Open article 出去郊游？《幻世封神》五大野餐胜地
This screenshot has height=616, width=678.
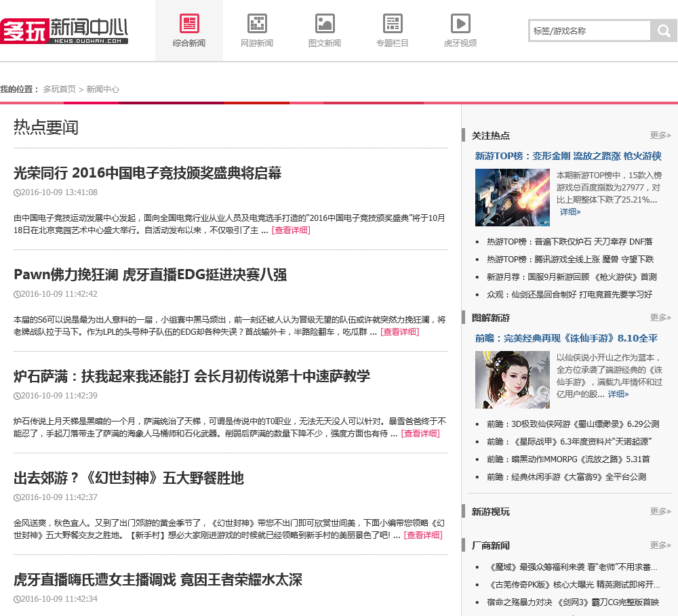tap(129, 478)
